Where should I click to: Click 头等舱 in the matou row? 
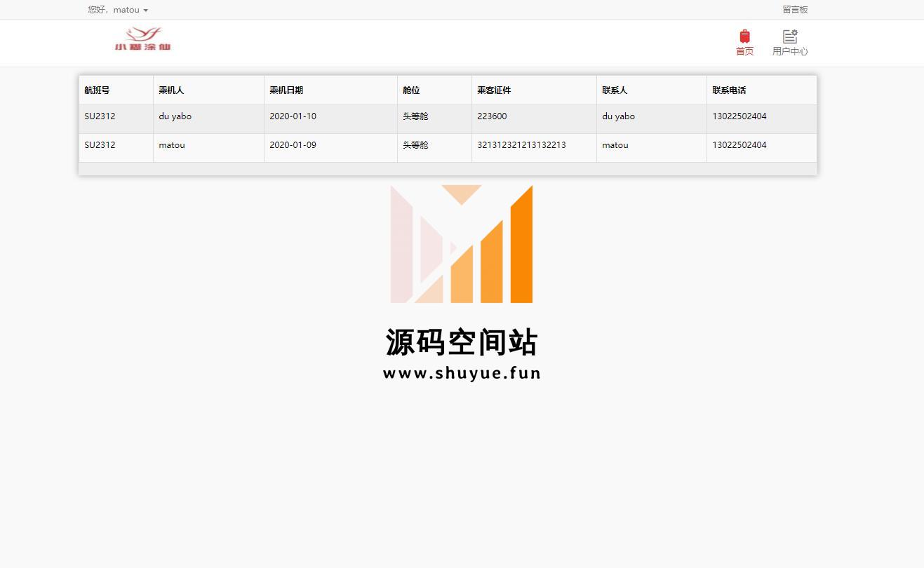click(x=415, y=145)
